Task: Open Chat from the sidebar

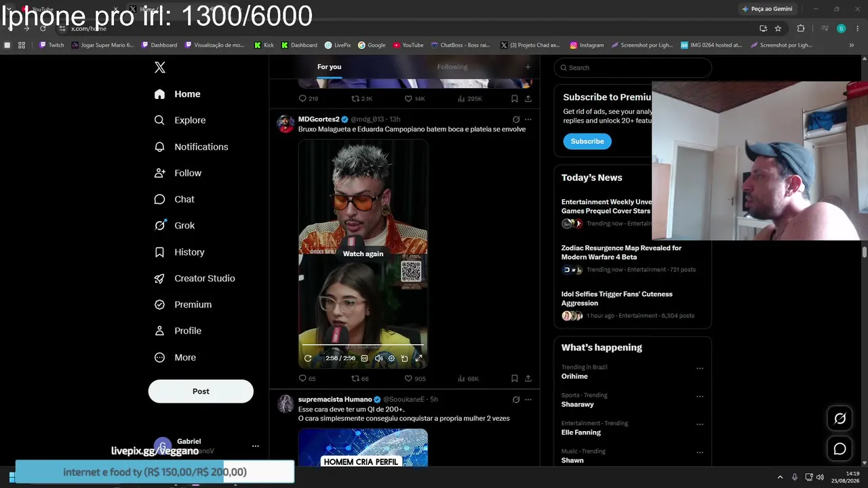Action: 174,199
